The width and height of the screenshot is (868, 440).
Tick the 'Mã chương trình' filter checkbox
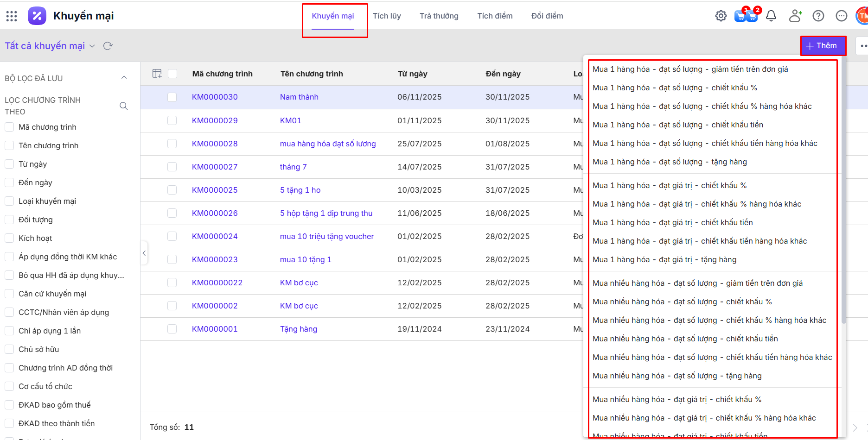point(9,127)
